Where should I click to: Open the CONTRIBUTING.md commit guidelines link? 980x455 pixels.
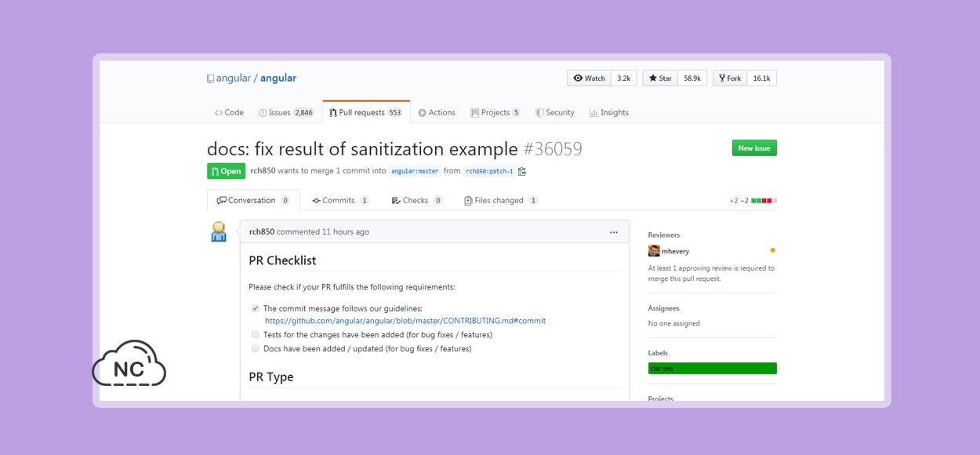(x=405, y=321)
